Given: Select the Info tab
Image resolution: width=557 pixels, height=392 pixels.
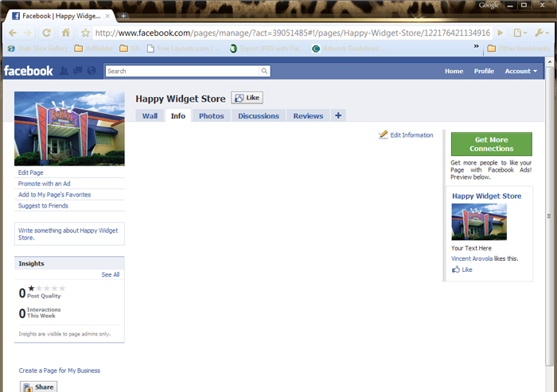Looking at the screenshot, I should [x=178, y=116].
